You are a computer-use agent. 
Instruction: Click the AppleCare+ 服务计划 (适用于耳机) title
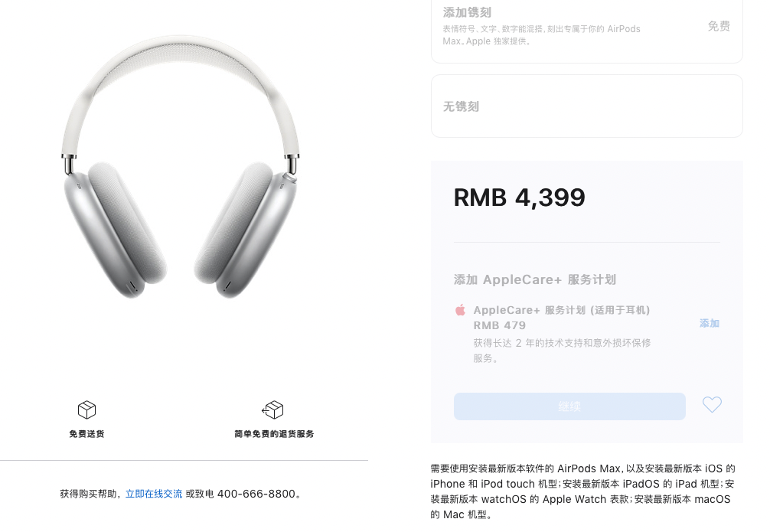(561, 310)
